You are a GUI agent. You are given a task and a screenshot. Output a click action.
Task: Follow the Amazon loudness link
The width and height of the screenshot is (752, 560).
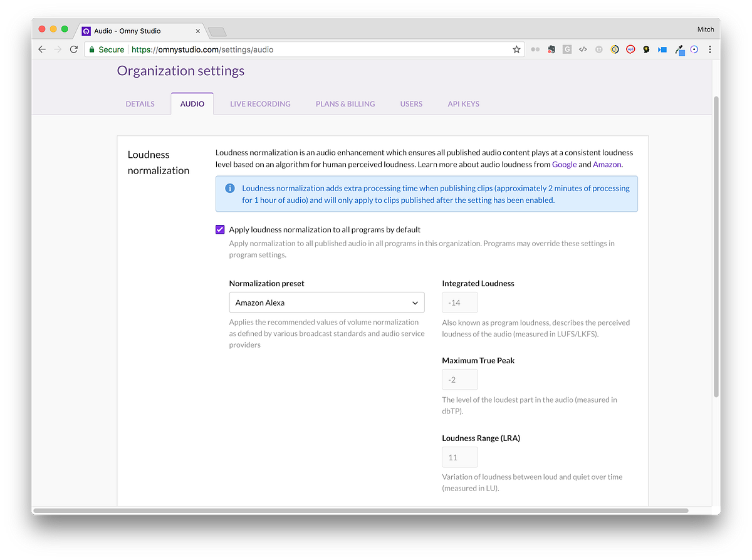pyautogui.click(x=607, y=164)
